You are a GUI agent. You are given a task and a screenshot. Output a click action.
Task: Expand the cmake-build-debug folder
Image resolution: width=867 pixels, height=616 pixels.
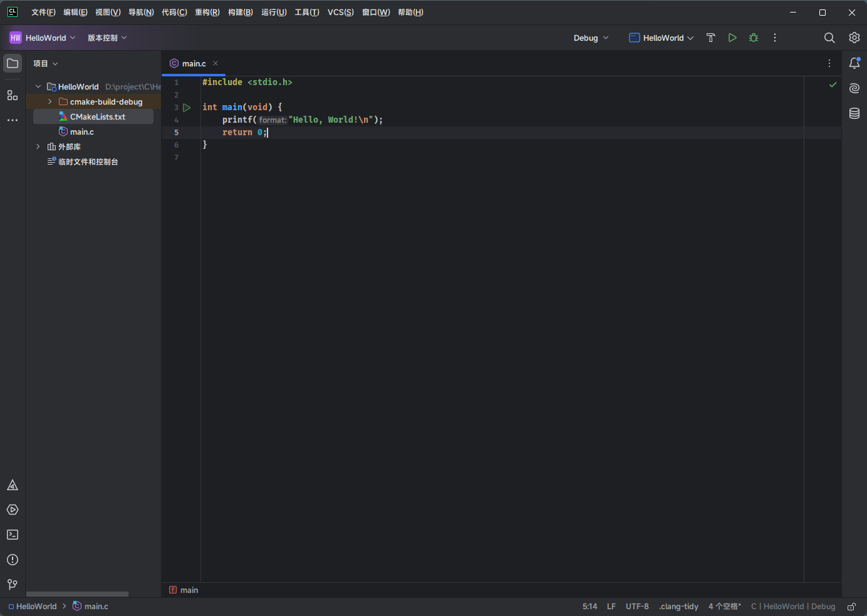pos(50,101)
